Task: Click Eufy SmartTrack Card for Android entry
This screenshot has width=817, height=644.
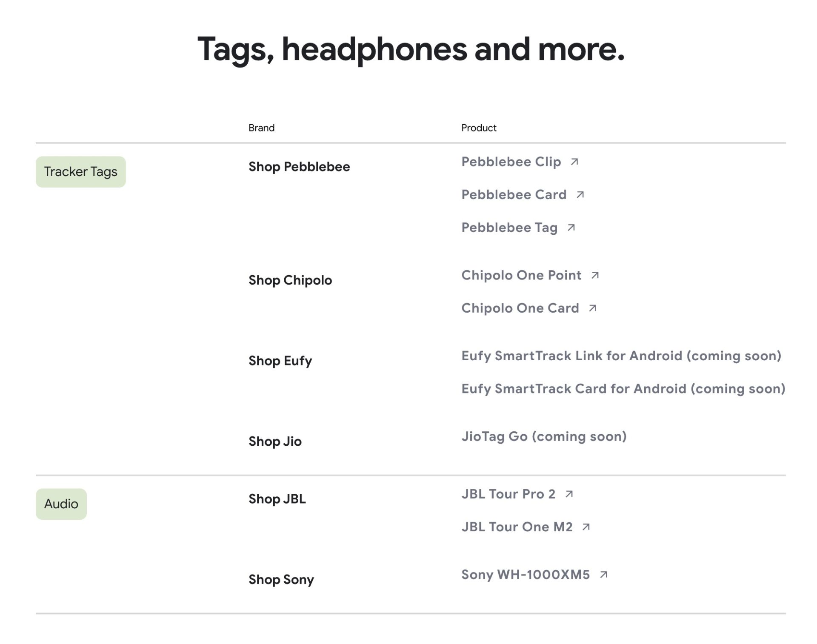Action: coord(623,389)
